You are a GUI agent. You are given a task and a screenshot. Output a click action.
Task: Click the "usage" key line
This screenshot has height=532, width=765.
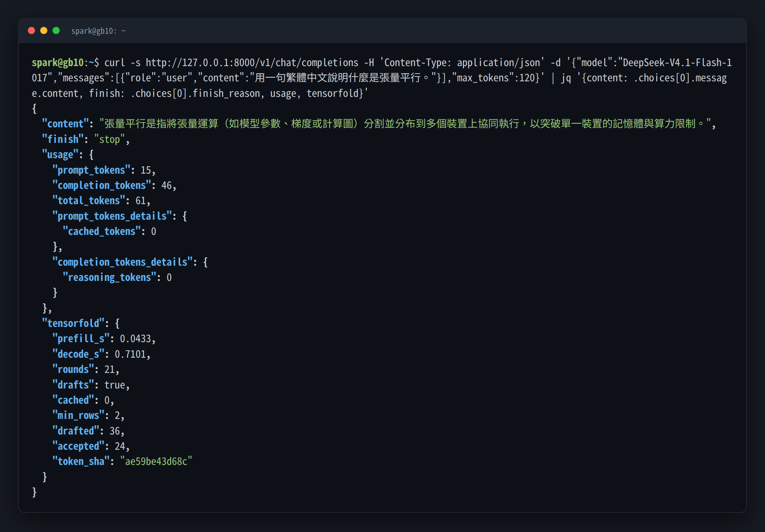pyautogui.click(x=68, y=155)
